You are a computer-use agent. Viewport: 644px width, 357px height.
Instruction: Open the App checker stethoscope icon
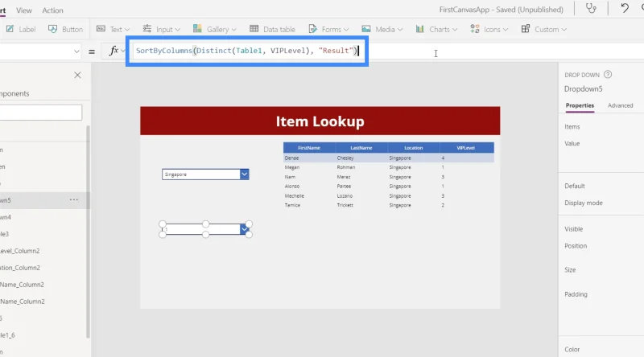click(591, 9)
